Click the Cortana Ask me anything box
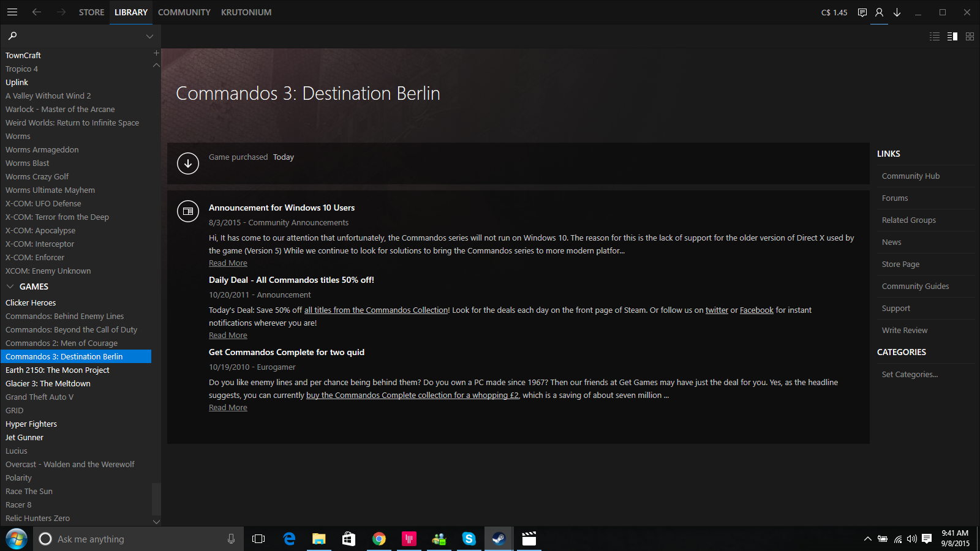This screenshot has width=980, height=551. [138, 539]
